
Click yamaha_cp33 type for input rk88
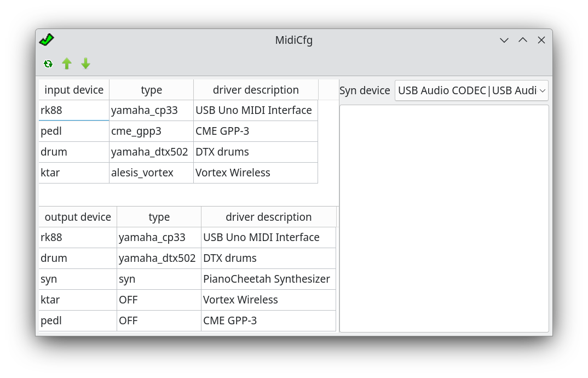[151, 110]
